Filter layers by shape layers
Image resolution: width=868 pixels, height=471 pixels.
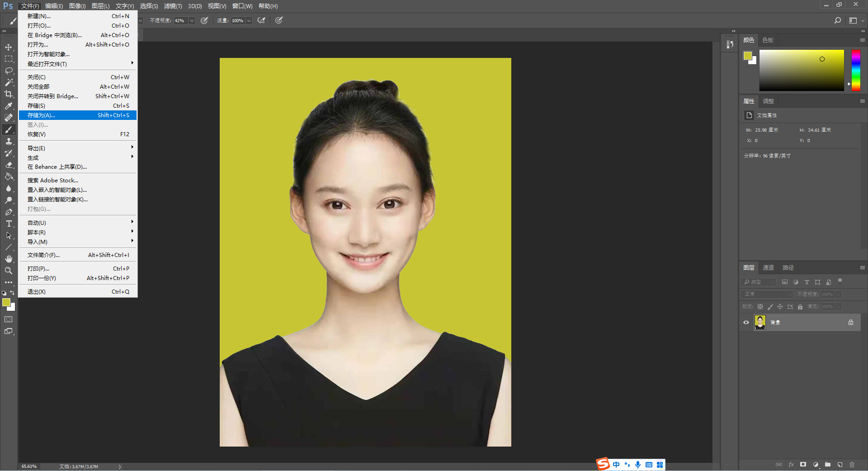pyautogui.click(x=817, y=282)
